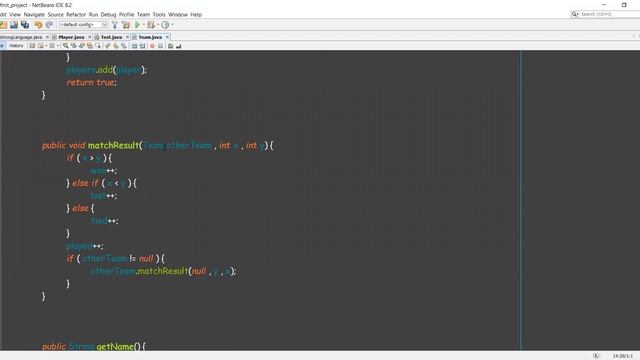Click the Shift Line Right icon
The height and width of the screenshot is (360, 640).
pyautogui.click(x=142, y=46)
